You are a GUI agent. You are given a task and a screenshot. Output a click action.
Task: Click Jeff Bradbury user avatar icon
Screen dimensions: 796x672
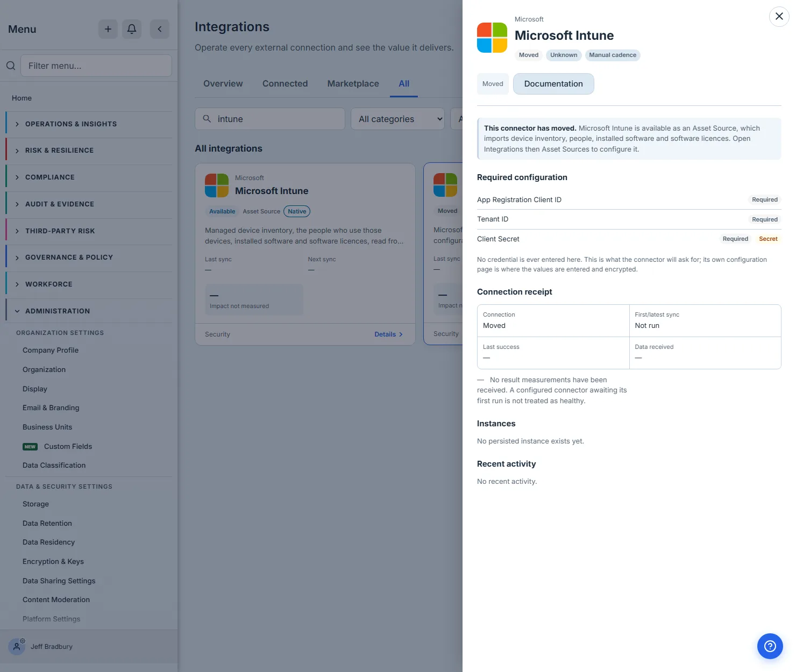tap(17, 646)
